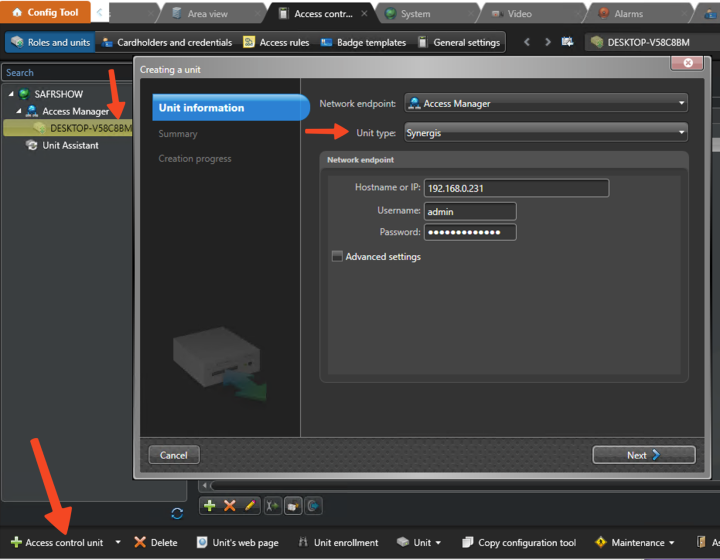Open the Config Tool home tab

45,12
